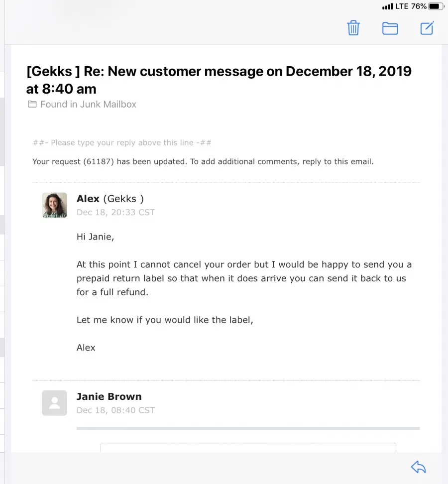The height and width of the screenshot is (484, 448).
Task: Tap Janie Brown's placeholder avatar icon
Action: pyautogui.click(x=54, y=403)
